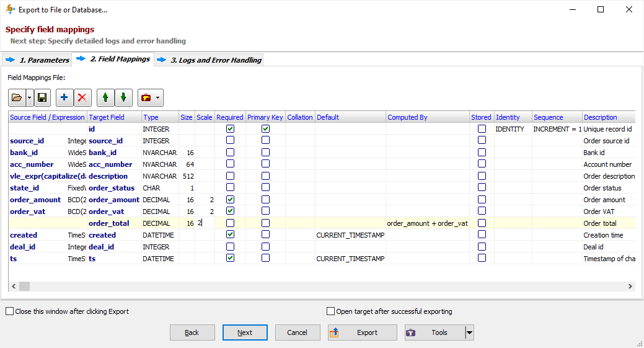Save field mappings with the floppy disk icon
Viewport: 644px width, 348px height.
[x=42, y=98]
